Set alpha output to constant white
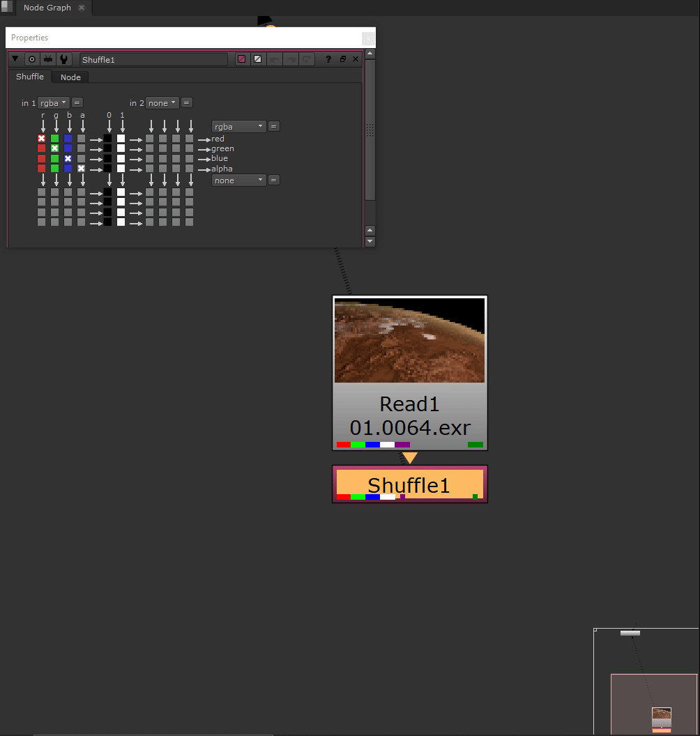The height and width of the screenshot is (736, 700). point(121,169)
